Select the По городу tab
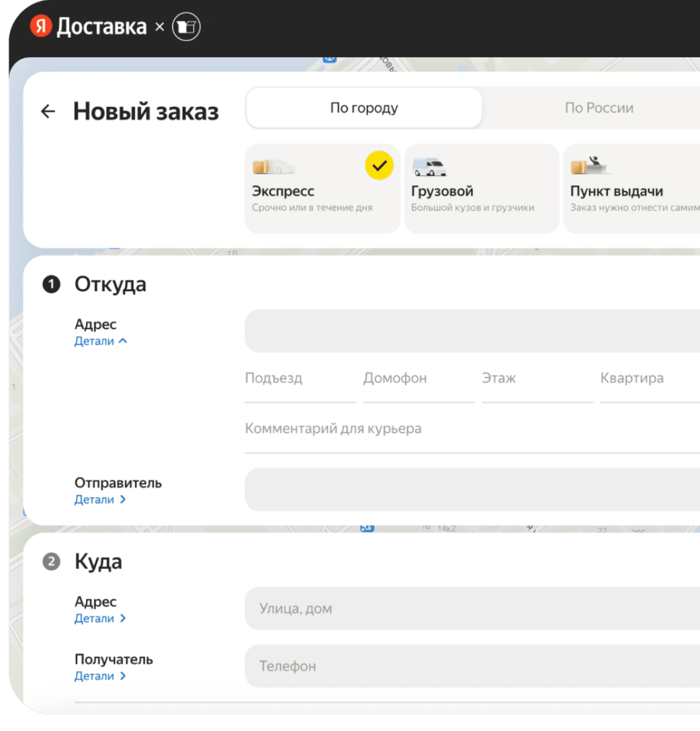 (x=364, y=108)
